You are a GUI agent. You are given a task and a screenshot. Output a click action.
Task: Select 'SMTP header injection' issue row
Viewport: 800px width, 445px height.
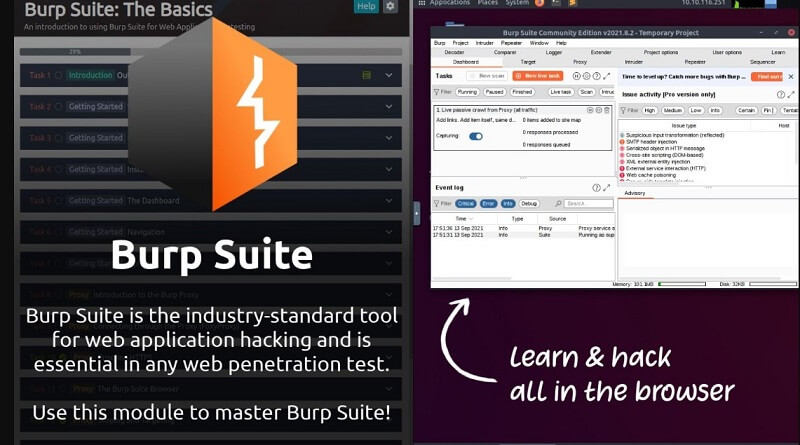(x=706, y=142)
